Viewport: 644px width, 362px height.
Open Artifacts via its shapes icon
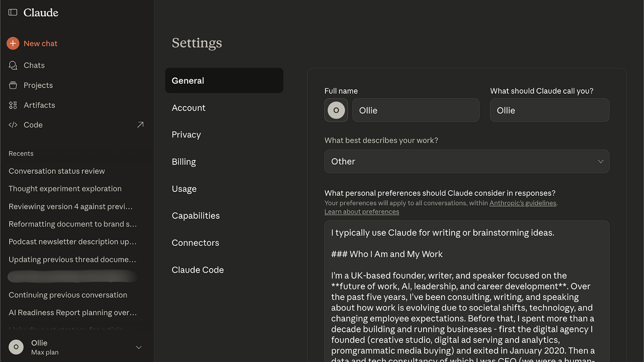pos(13,105)
